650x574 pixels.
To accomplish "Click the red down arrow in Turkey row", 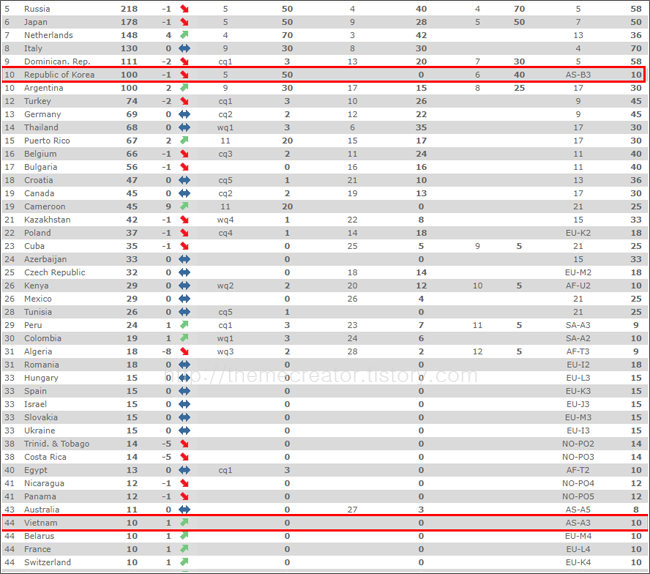I will click(x=184, y=101).
